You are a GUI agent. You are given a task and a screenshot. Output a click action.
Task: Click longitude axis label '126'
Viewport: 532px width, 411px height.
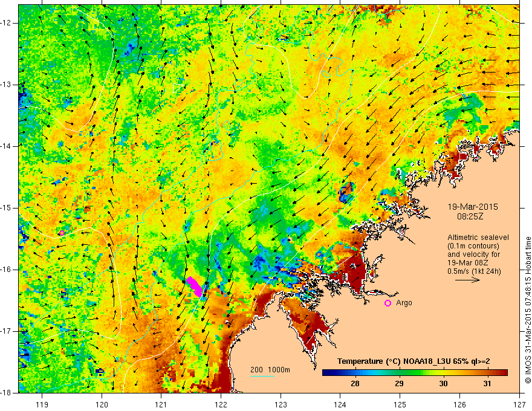coord(459,404)
